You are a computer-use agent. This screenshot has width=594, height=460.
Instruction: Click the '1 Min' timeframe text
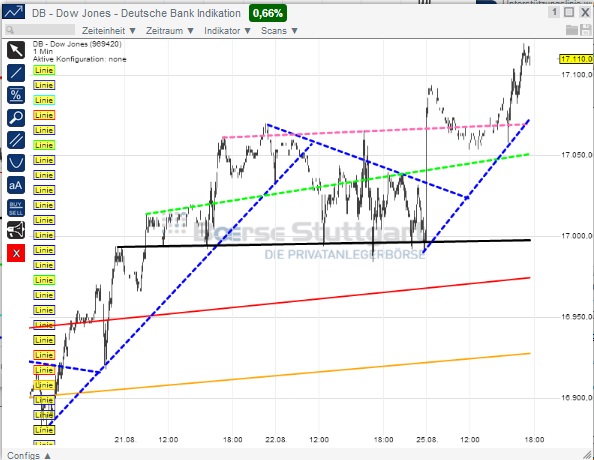[x=43, y=52]
